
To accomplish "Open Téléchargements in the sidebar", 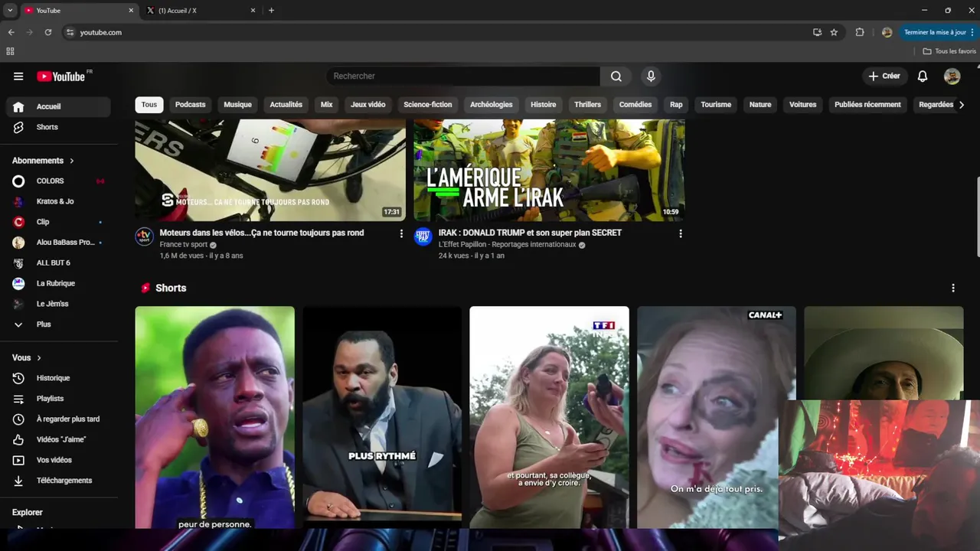I will 58,481.
